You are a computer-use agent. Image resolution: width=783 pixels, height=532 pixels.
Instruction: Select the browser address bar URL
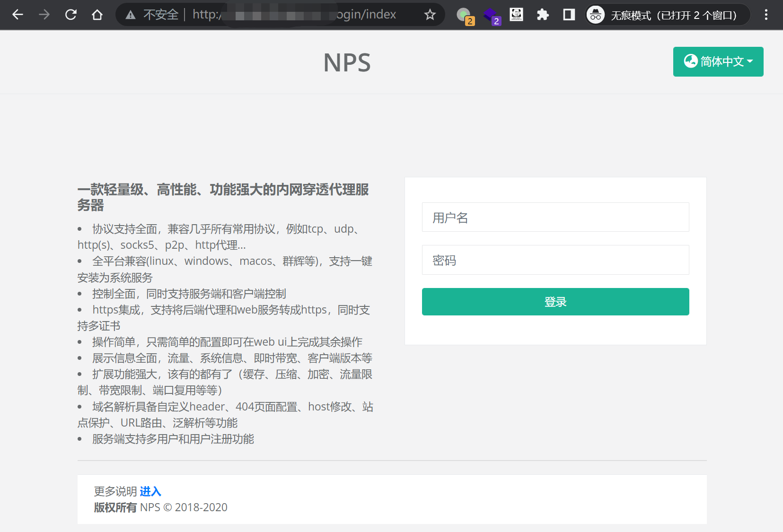click(293, 15)
